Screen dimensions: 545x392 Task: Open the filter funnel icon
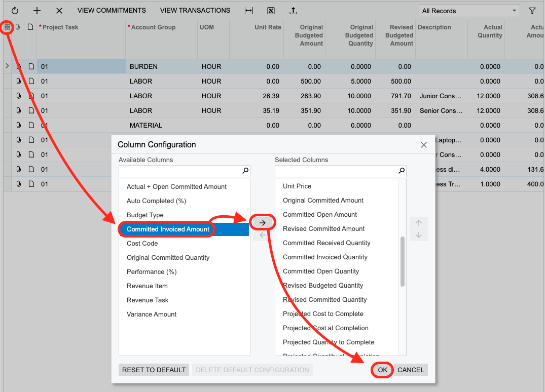coord(532,10)
